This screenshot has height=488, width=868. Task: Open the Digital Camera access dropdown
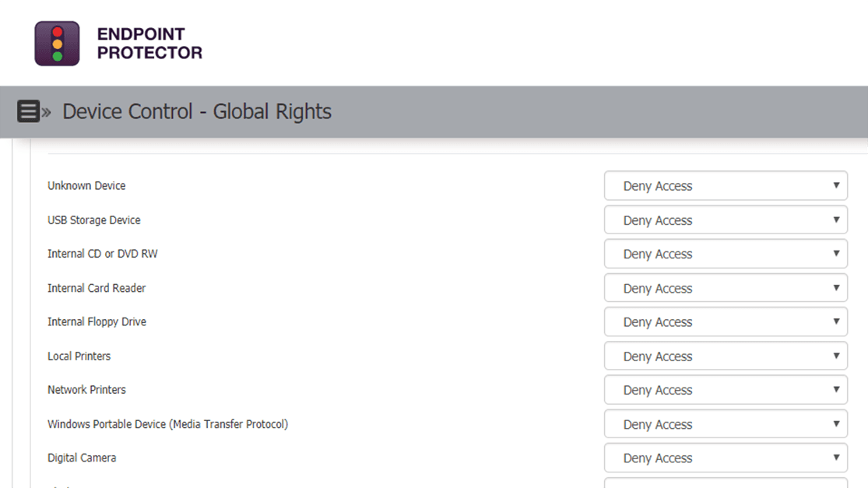pos(726,458)
